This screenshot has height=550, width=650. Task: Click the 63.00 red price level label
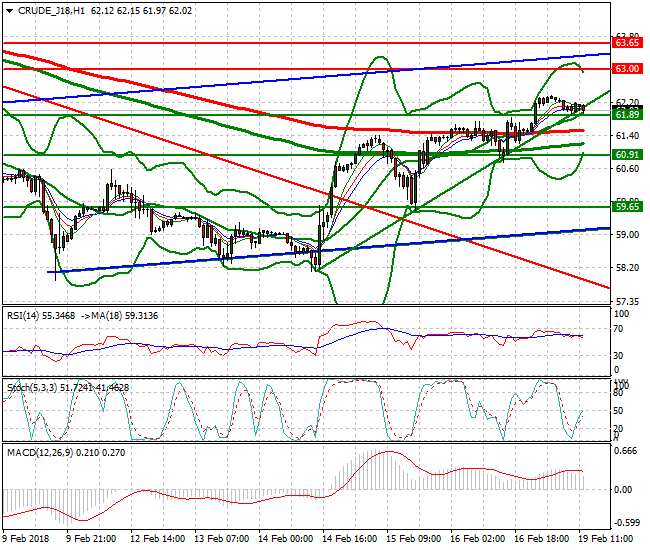click(x=627, y=69)
